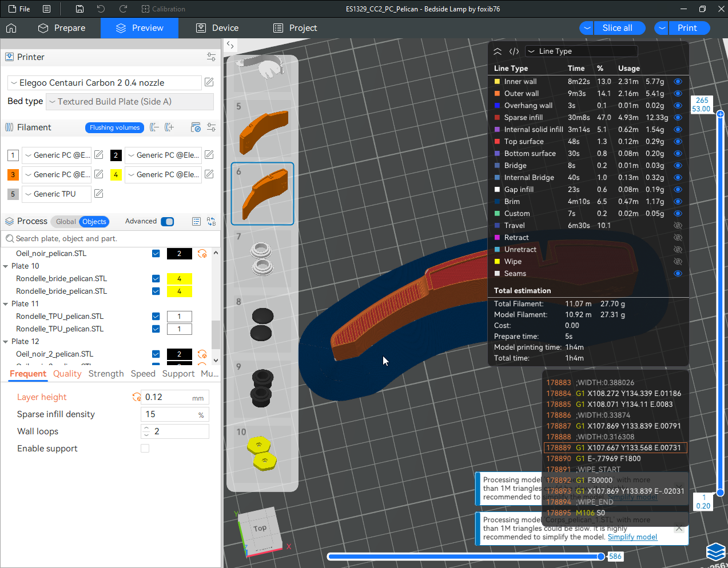Click the Flushing volumes button

point(114,127)
